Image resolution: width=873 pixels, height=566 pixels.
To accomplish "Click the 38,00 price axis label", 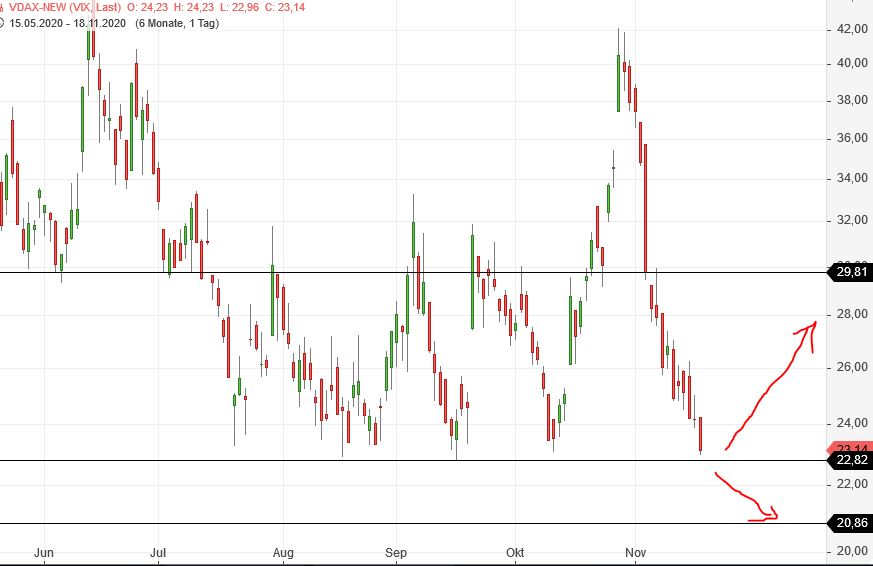I will pos(852,100).
